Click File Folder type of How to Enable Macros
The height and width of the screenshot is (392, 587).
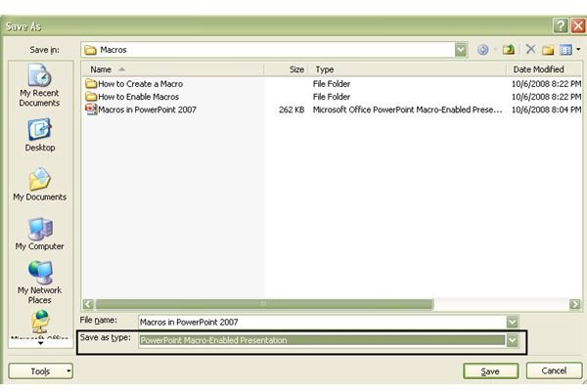tap(332, 97)
